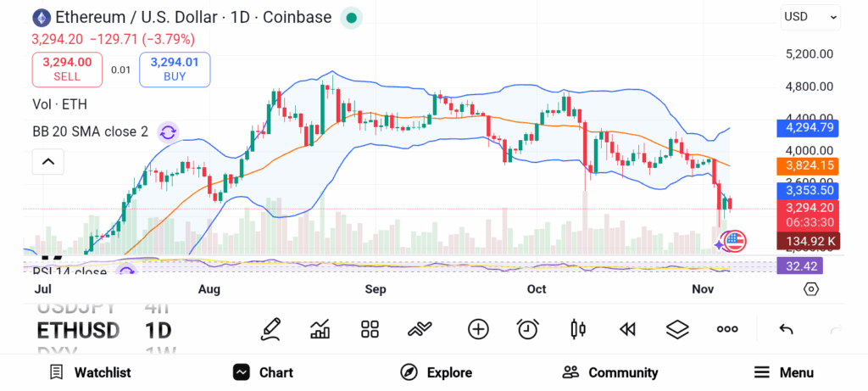Collapse the indicator legend chevron

[x=48, y=161]
